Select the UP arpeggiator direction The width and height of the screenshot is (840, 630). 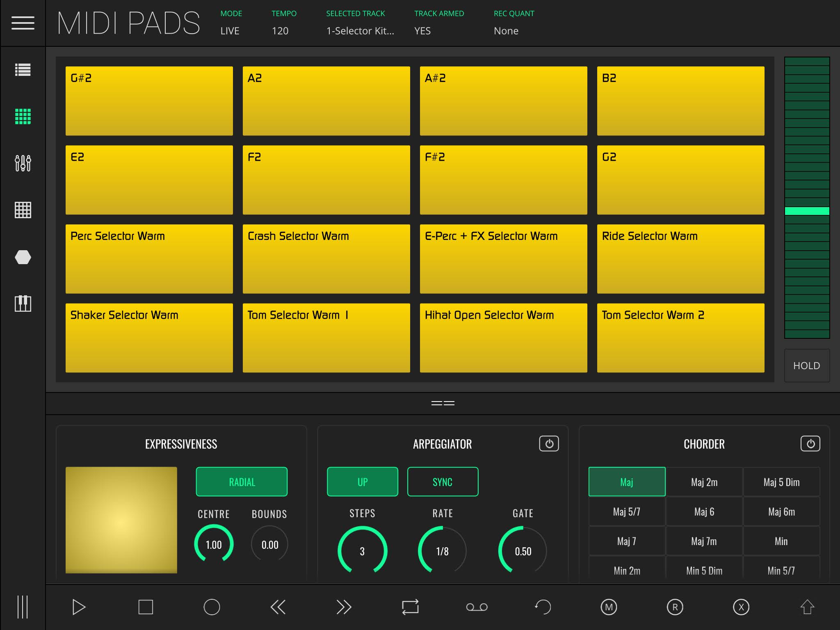pyautogui.click(x=363, y=481)
